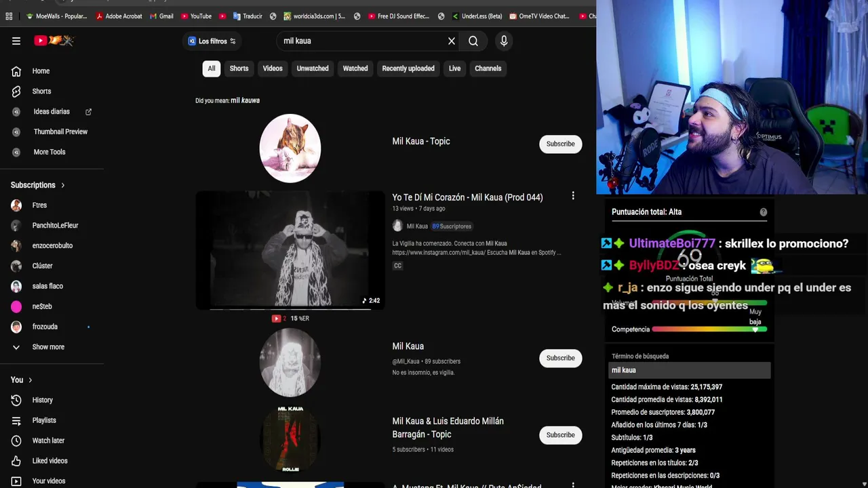Click the magnifier search button
Screen dimensions: 868x488
click(473, 41)
